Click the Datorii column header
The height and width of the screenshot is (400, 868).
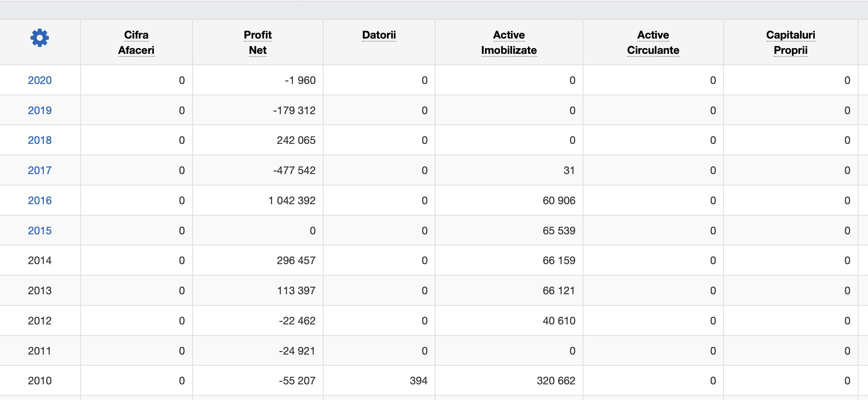point(379,35)
